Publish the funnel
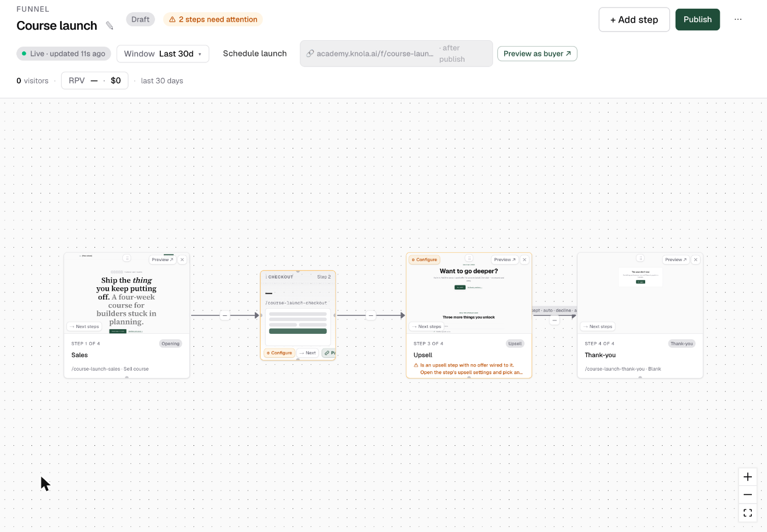Image resolution: width=767 pixels, height=532 pixels. pos(698,19)
